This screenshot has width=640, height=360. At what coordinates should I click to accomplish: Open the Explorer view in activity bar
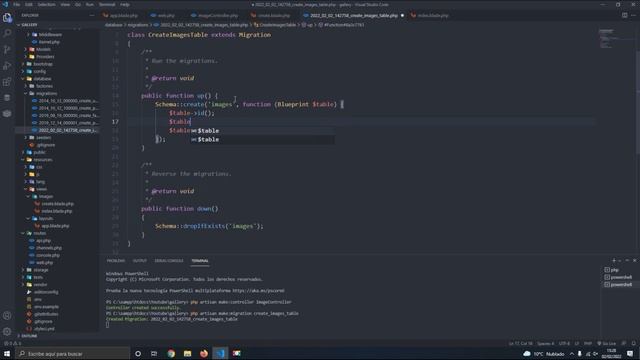point(7,18)
